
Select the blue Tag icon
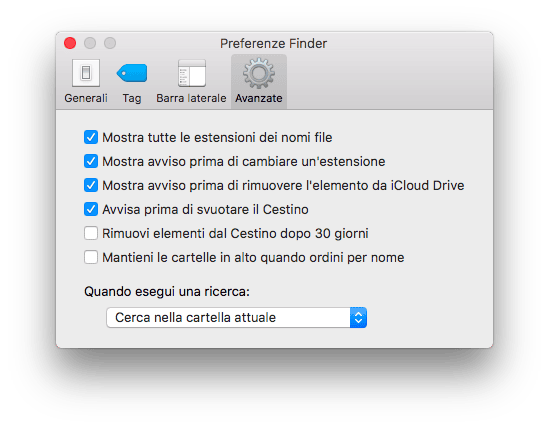pyautogui.click(x=132, y=73)
